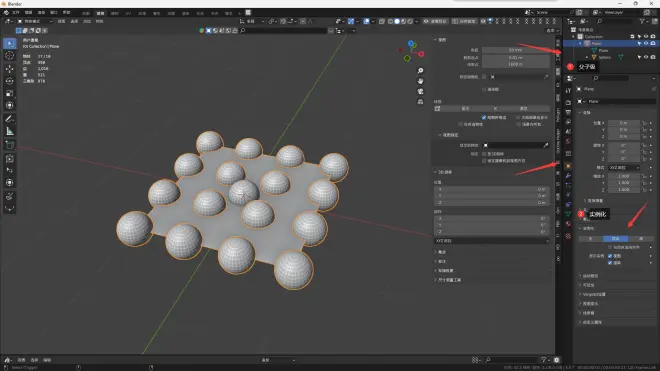Screen dimensions: 660x371
Task: Expand the Sphere item in outliner
Action: 587,57
